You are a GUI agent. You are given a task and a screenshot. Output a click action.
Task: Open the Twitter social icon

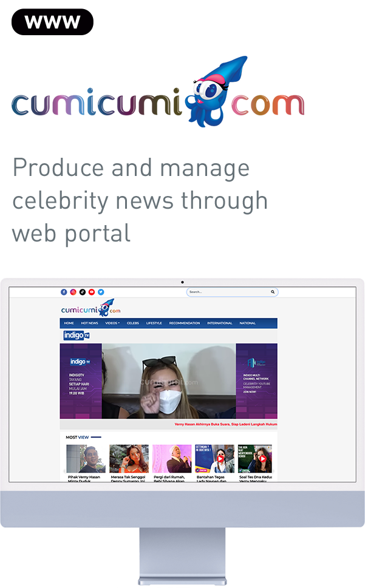click(x=101, y=292)
